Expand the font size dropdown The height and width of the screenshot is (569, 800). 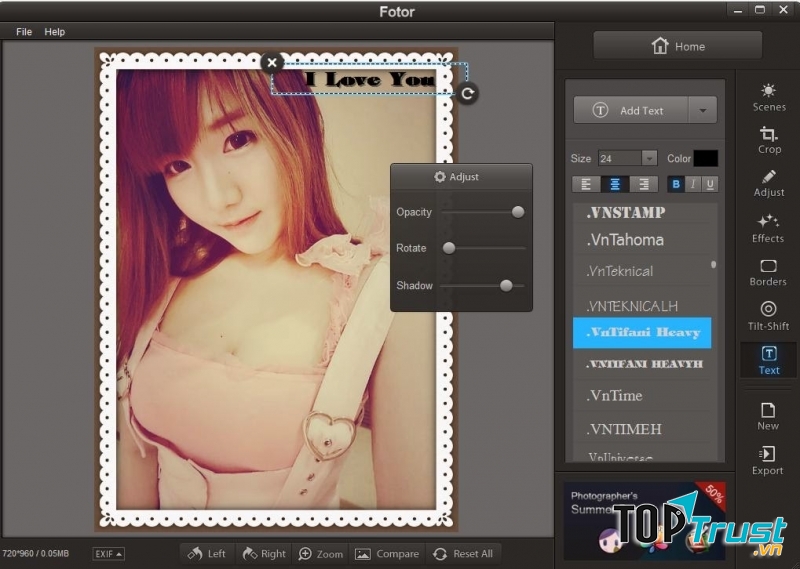[x=649, y=158]
